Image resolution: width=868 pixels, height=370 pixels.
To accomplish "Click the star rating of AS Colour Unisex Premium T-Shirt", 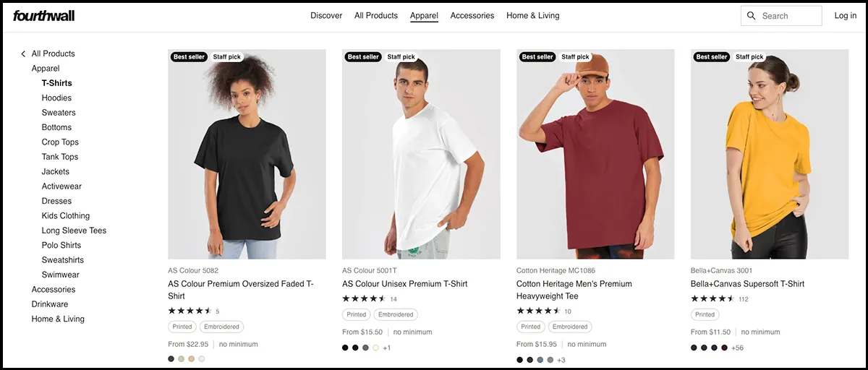I will click(x=365, y=298).
